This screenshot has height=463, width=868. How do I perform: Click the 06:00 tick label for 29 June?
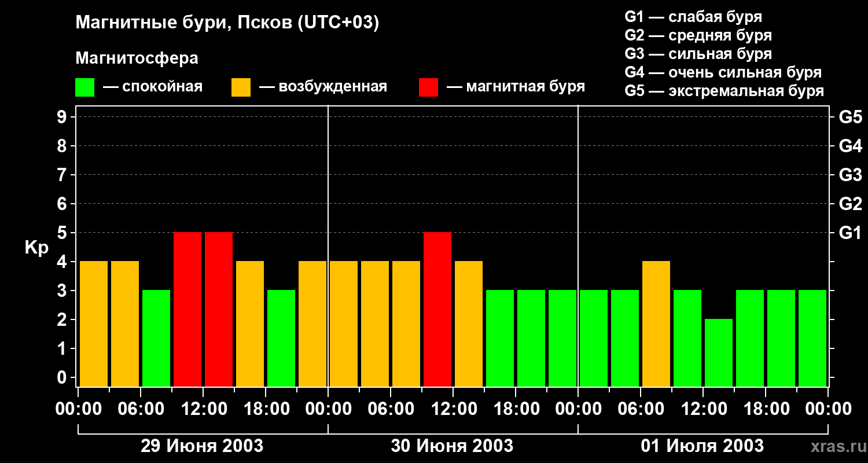pos(141,409)
